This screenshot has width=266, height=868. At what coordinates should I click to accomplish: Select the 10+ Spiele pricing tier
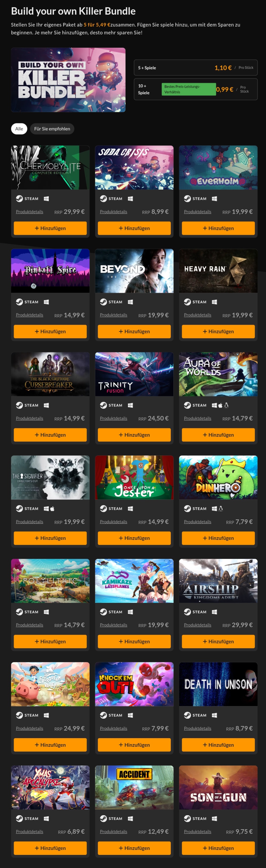coord(196,89)
